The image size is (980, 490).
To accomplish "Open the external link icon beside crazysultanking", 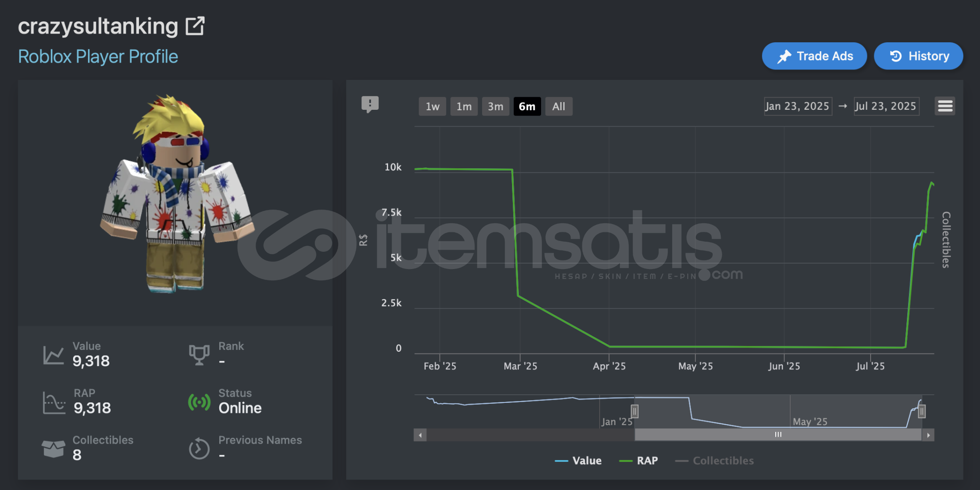I will 195,26.
